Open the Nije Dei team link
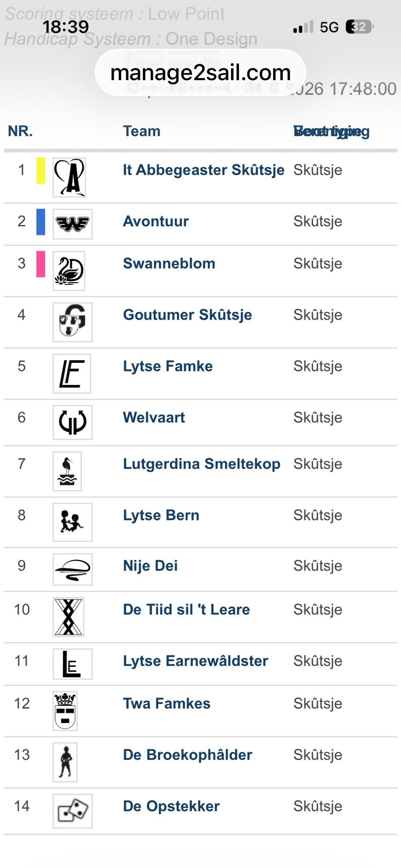Viewport: 401px width, 868px height. pos(150,566)
